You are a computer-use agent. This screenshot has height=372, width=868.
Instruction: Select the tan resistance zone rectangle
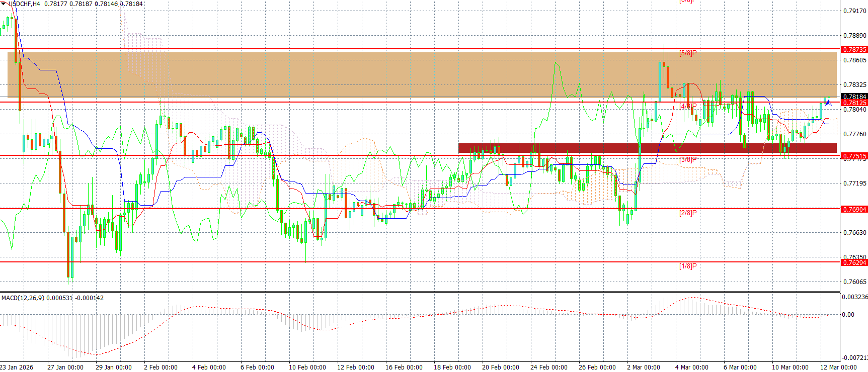pos(422,74)
